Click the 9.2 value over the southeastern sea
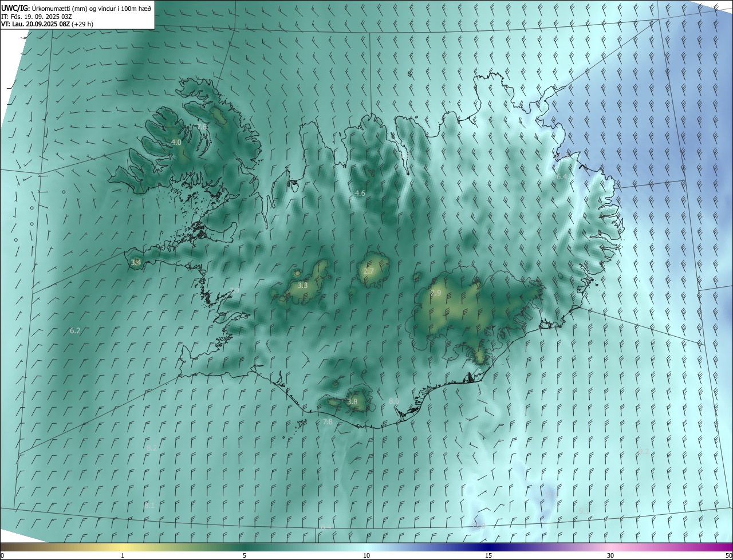 [x=644, y=452]
